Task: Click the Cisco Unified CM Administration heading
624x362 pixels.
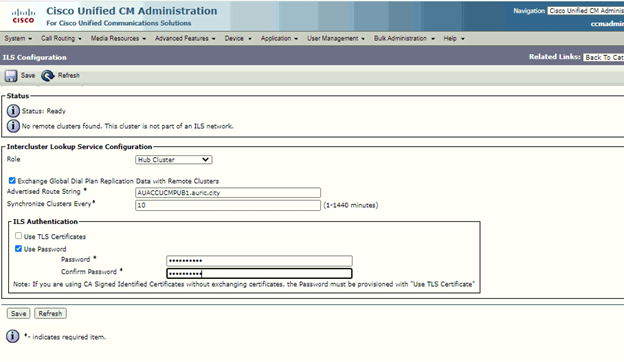Action: coord(132,11)
